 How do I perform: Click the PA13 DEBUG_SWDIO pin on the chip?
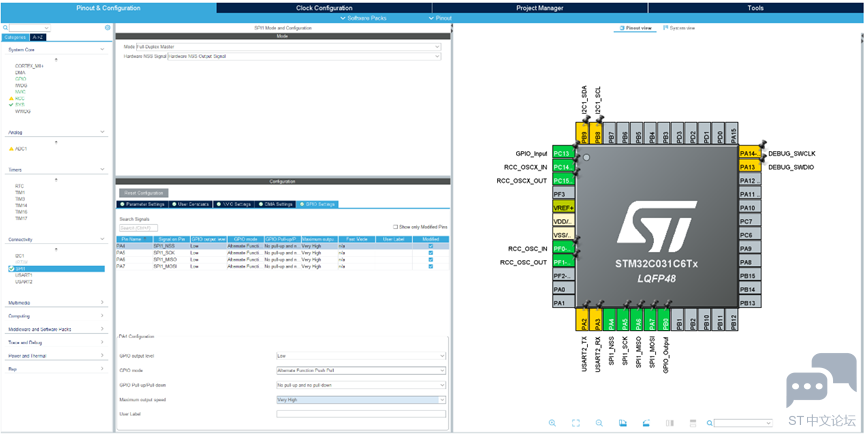tap(750, 167)
